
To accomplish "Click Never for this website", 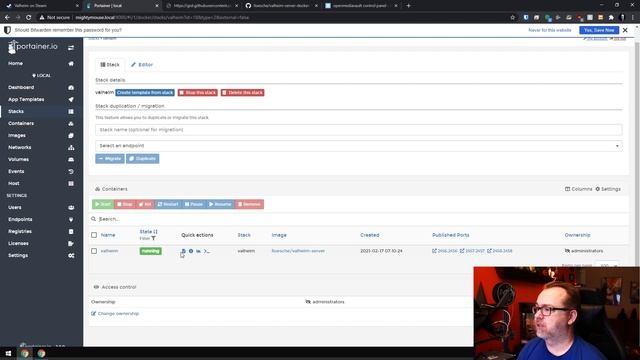I will (549, 30).
